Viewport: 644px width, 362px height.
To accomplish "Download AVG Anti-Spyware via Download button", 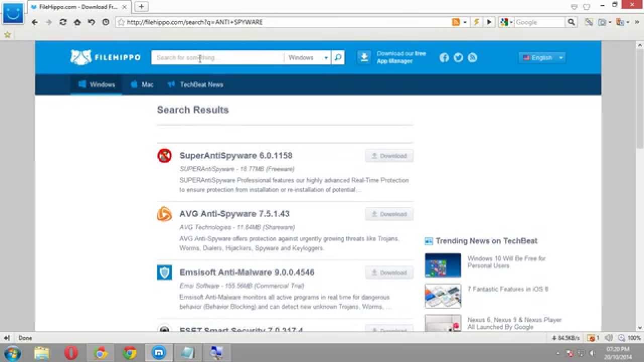I will coord(389,214).
